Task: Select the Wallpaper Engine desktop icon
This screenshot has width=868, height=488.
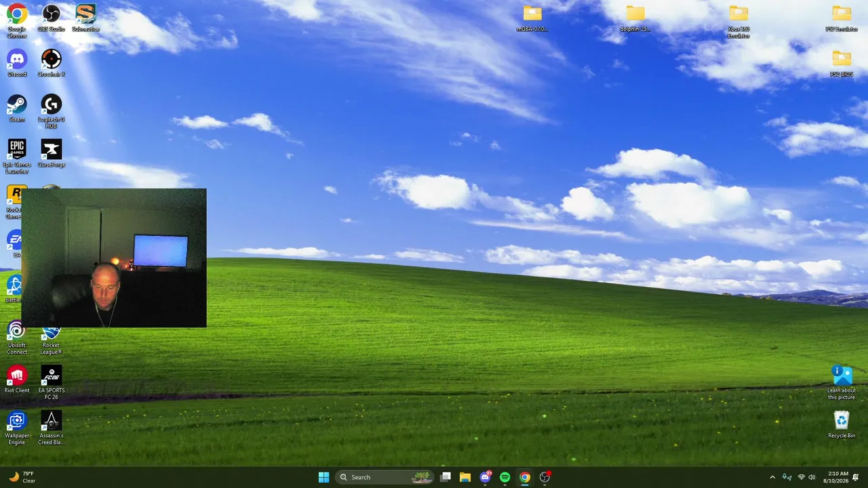Action: click(x=17, y=428)
